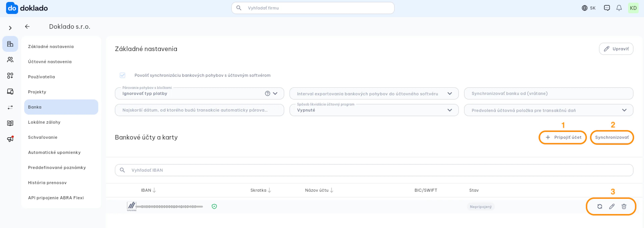Open the users sidebar icon
The height and width of the screenshot is (228, 644).
pyautogui.click(x=10, y=60)
